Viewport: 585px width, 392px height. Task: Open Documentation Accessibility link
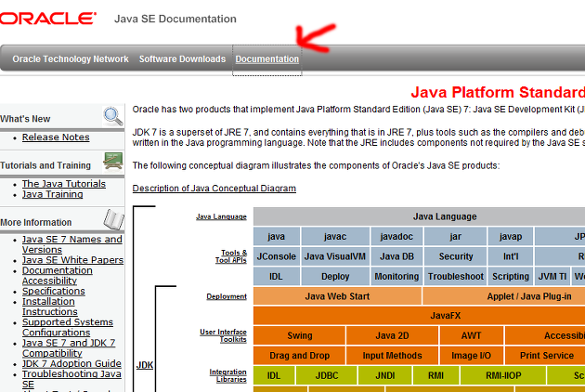57,276
